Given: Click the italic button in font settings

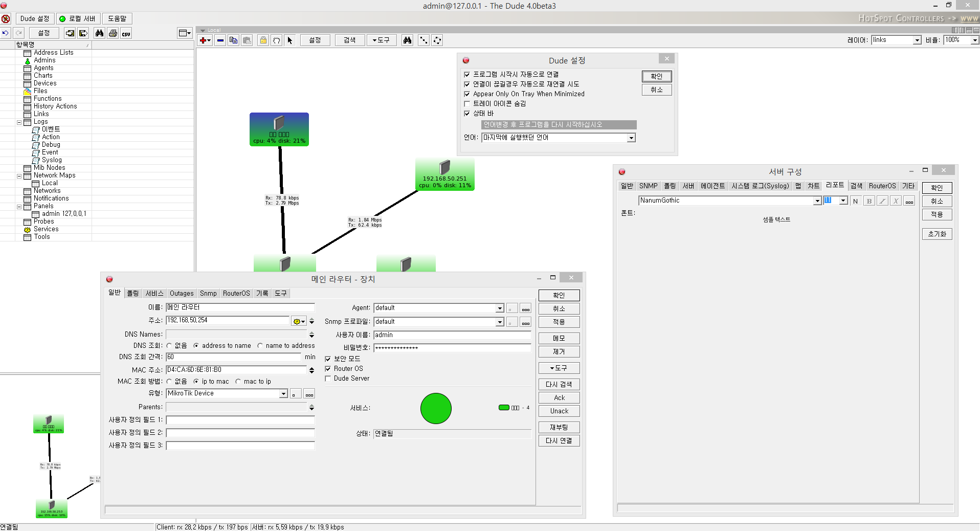Looking at the screenshot, I should coord(882,201).
